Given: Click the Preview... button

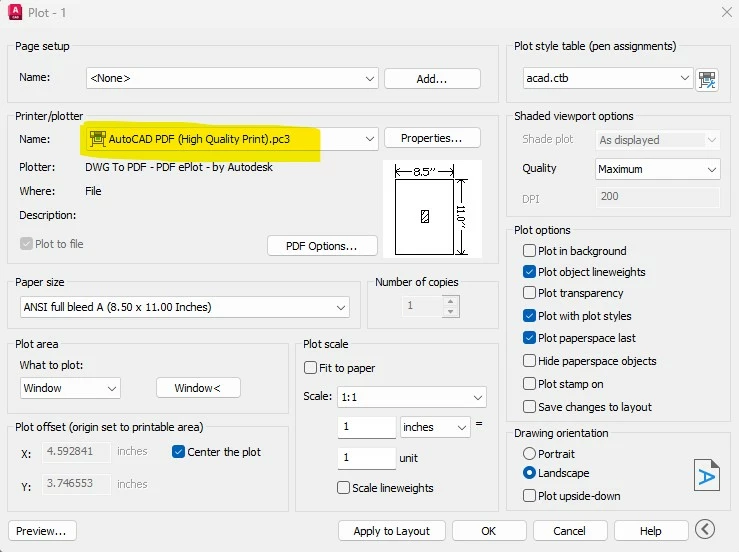Looking at the screenshot, I should pyautogui.click(x=42, y=531).
